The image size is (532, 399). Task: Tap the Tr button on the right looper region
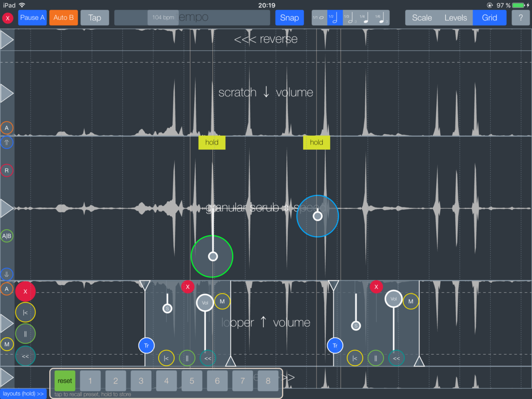click(335, 346)
